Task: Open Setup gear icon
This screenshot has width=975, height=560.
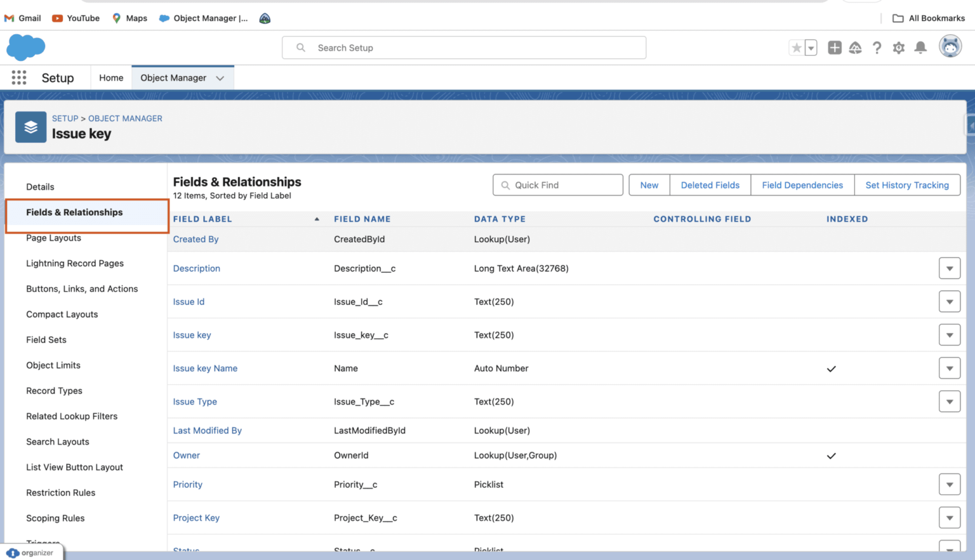Action: (x=898, y=48)
